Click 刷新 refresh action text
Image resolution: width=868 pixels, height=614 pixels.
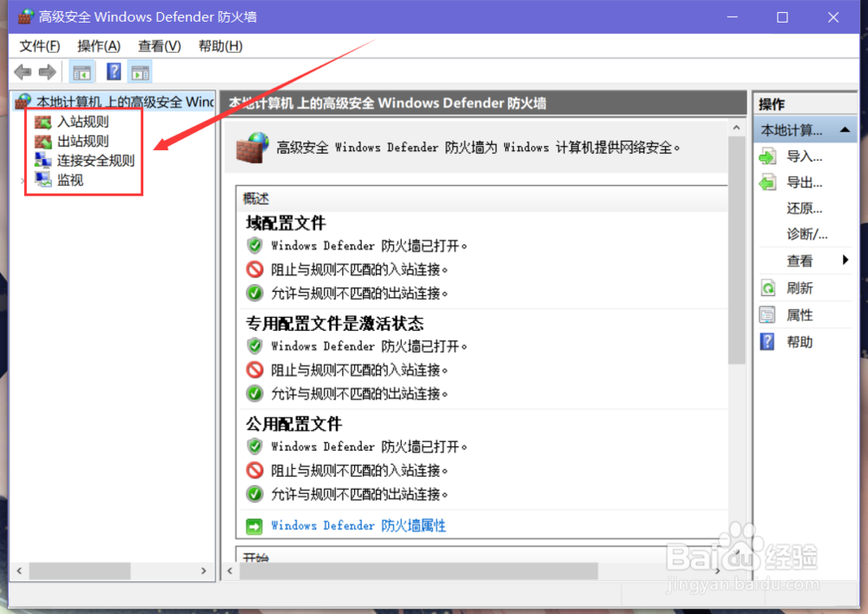tap(800, 288)
